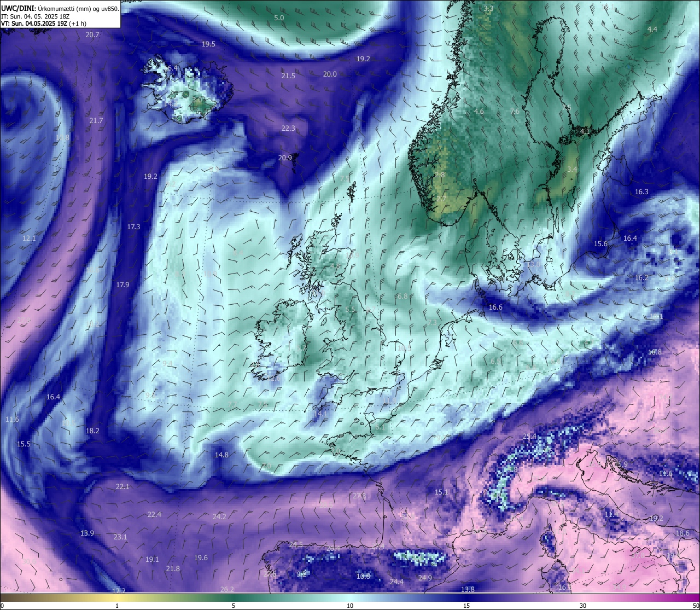Click the 22.4 map value
The height and width of the screenshot is (610, 700).
click(x=154, y=514)
